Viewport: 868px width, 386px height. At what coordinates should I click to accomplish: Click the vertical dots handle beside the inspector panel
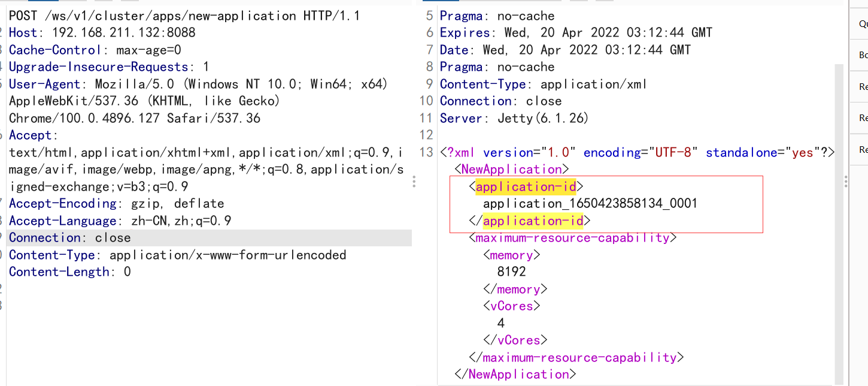(x=845, y=182)
